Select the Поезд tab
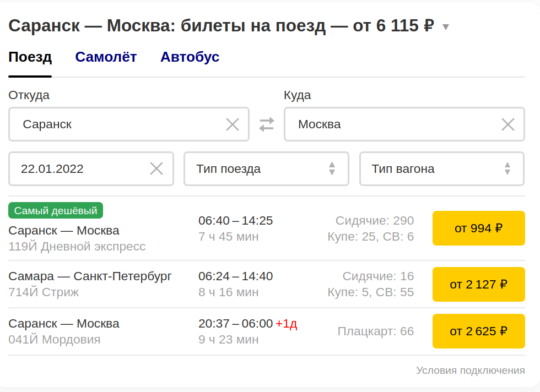 click(x=30, y=57)
